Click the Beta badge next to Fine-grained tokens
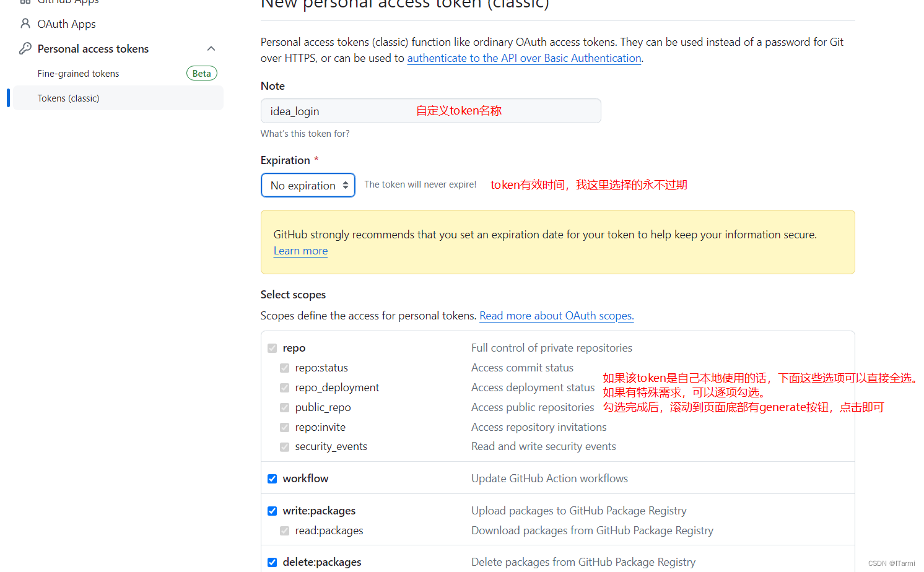This screenshot has height=572, width=924. pyautogui.click(x=202, y=73)
